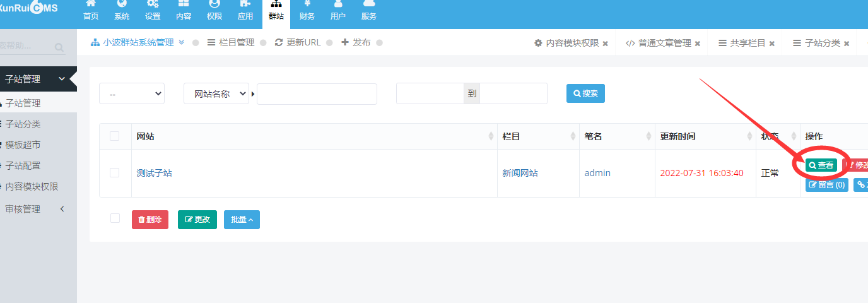Click the admin author link

pyautogui.click(x=597, y=173)
